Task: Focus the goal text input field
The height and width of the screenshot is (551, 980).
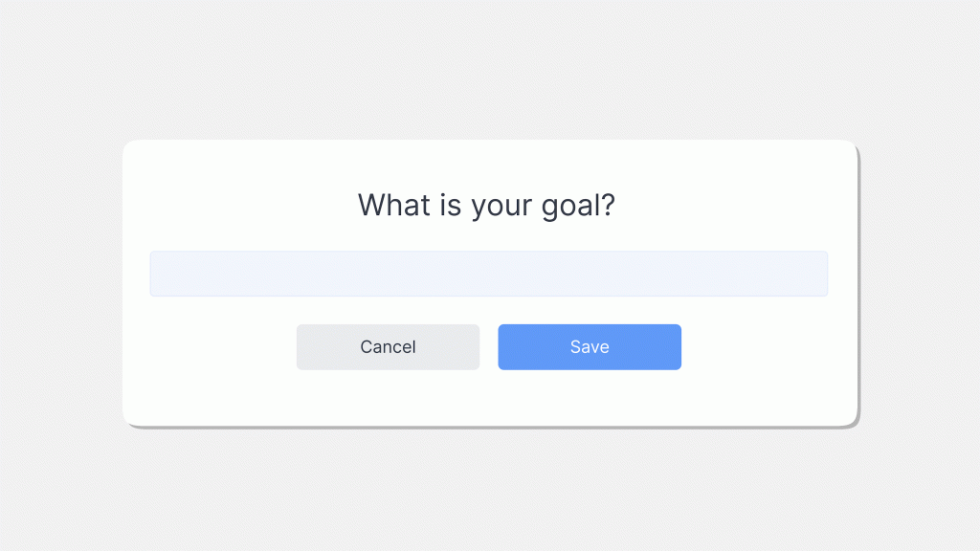Action: (x=489, y=274)
